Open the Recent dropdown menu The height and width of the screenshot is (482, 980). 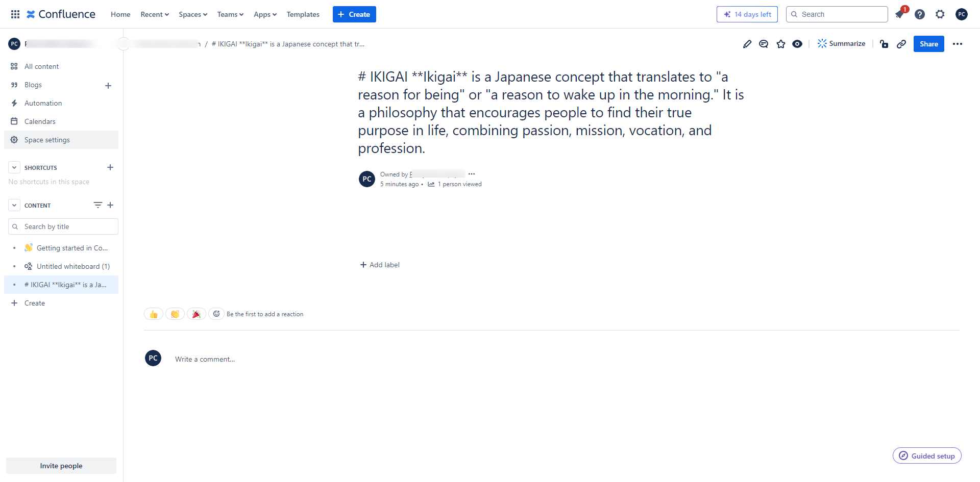coord(155,14)
